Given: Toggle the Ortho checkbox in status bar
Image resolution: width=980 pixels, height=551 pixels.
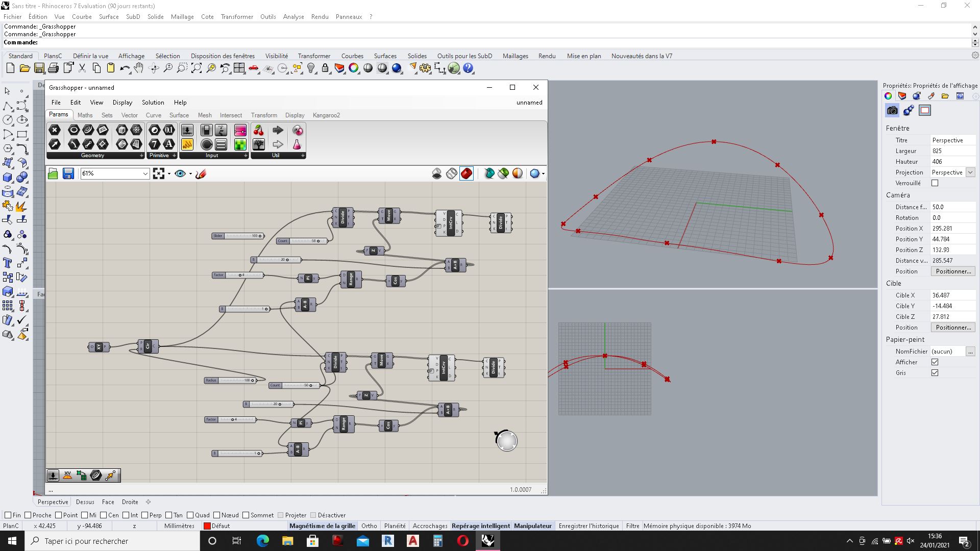Looking at the screenshot, I should click(369, 525).
